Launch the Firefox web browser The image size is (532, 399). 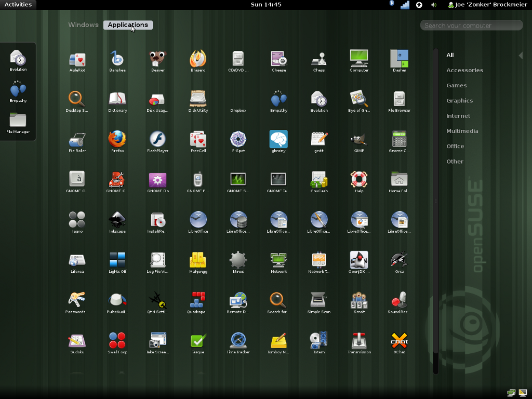[117, 139]
